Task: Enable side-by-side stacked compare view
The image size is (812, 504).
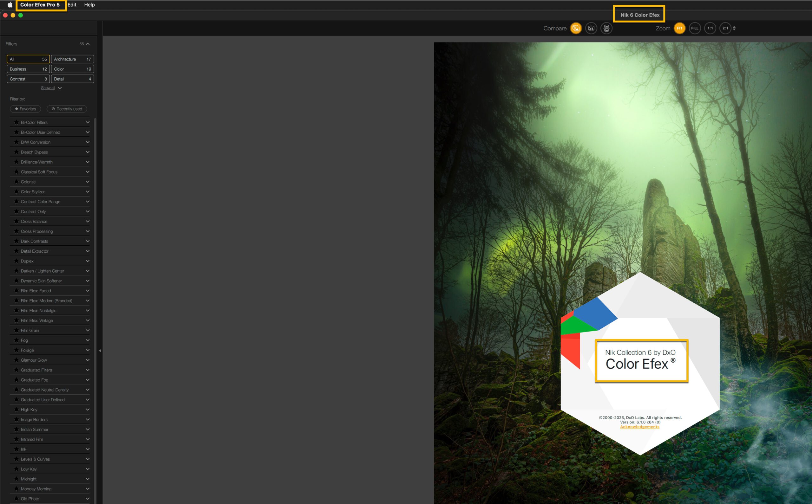Action: coord(606,28)
